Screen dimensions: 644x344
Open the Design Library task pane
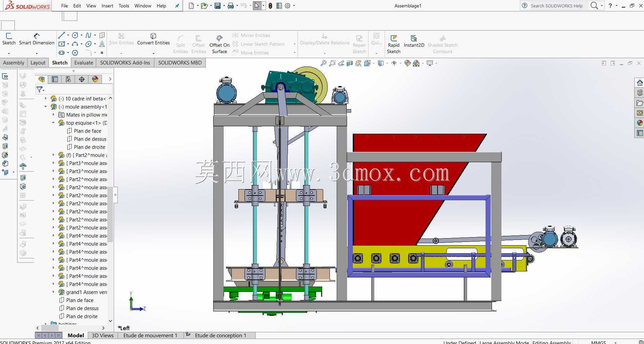pyautogui.click(x=640, y=93)
